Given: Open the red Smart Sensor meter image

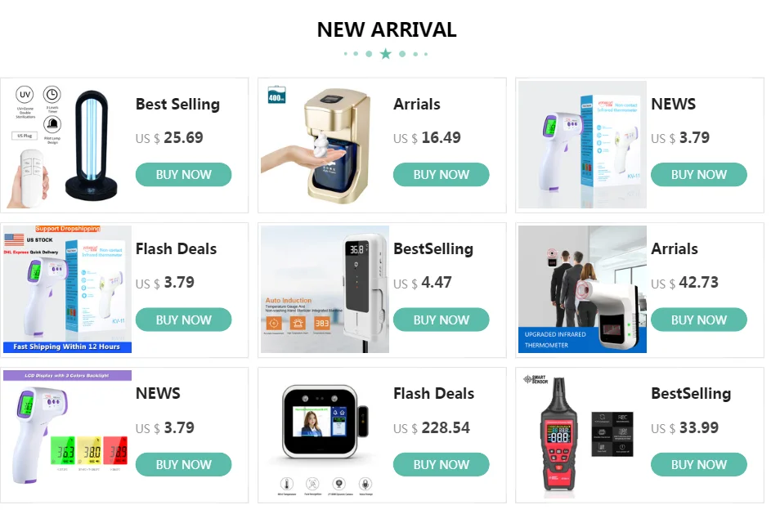Looking at the screenshot, I should pyautogui.click(x=583, y=435).
